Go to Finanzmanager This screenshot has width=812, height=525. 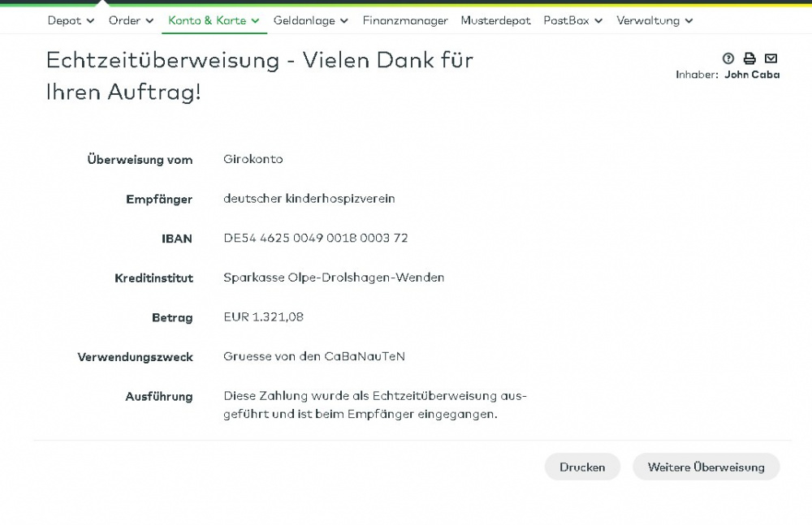405,20
